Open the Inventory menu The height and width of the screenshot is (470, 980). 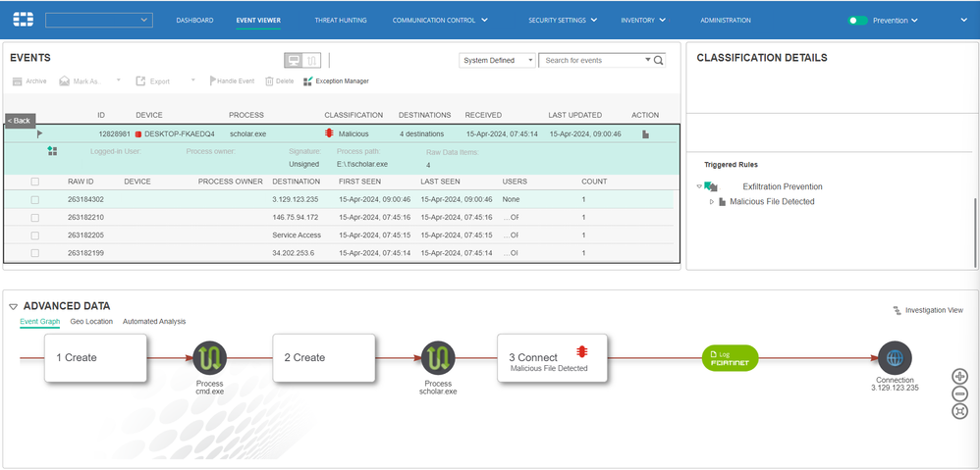click(642, 20)
